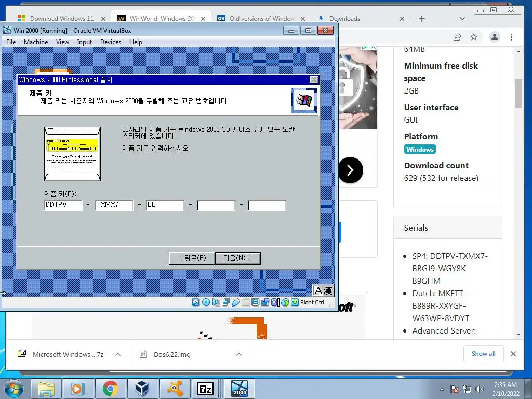Click the audio speaker icon in VirtualBox status bar

click(x=216, y=302)
